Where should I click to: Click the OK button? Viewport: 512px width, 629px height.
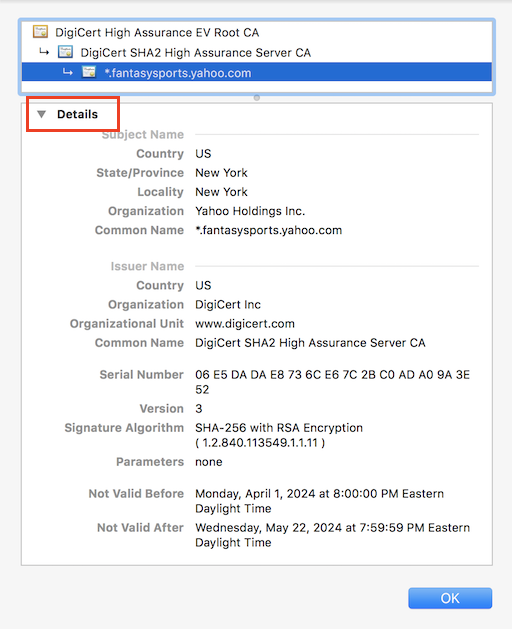click(x=450, y=598)
